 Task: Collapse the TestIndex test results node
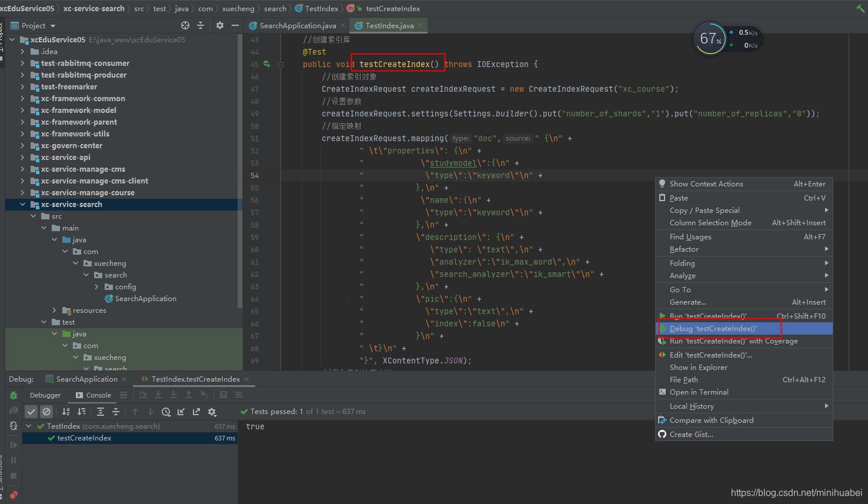(29, 426)
